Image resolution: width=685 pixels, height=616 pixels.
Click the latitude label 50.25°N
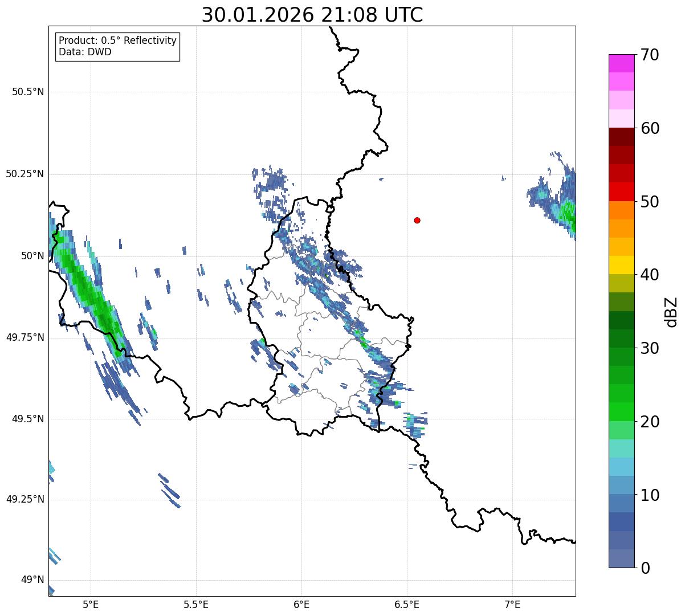(25, 174)
